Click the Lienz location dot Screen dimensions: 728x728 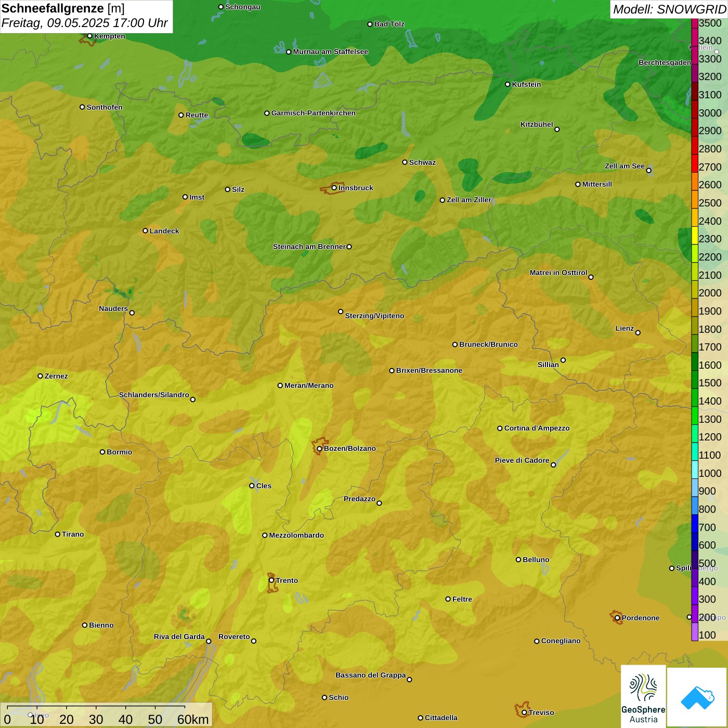(638, 332)
